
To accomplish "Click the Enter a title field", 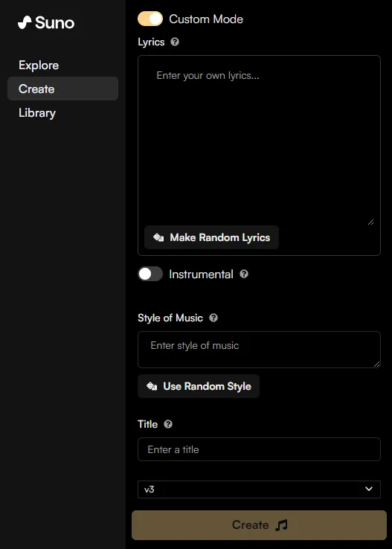I will (x=259, y=449).
